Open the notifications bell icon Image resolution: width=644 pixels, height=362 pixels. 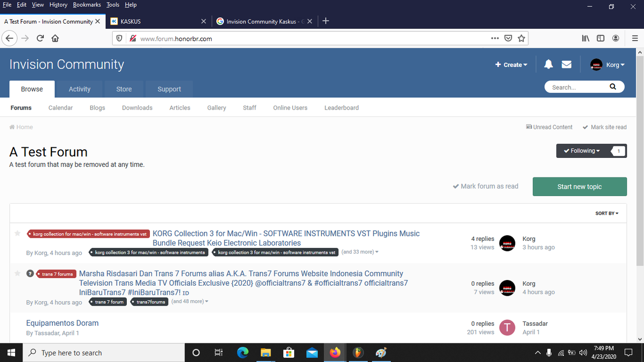coord(548,64)
